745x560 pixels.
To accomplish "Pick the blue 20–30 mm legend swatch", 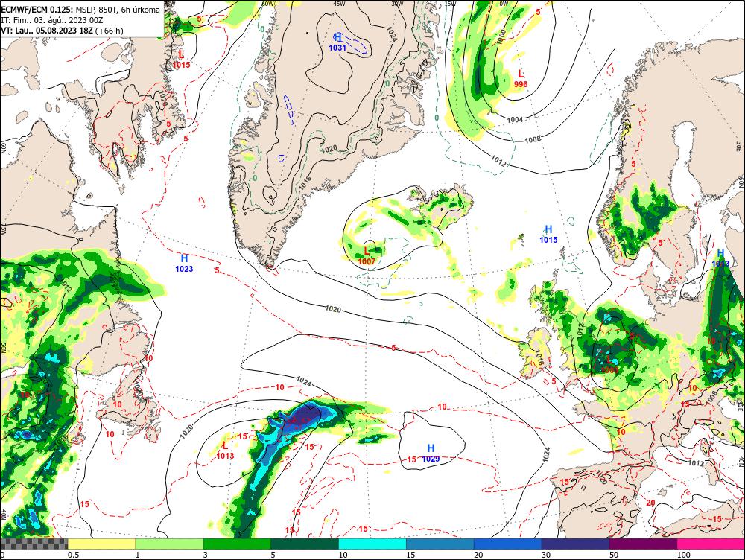I will [x=507, y=544].
